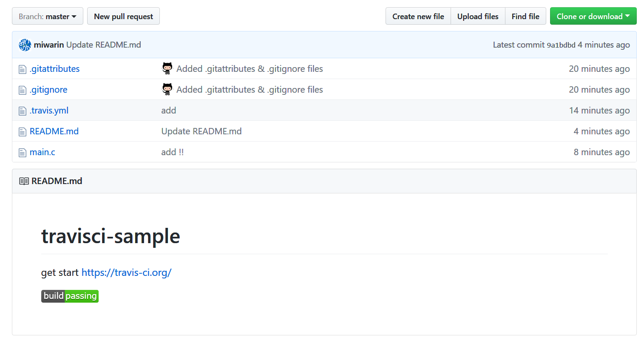Click Find file button
Image resolution: width=644 pixels, height=346 pixels.
(x=525, y=16)
